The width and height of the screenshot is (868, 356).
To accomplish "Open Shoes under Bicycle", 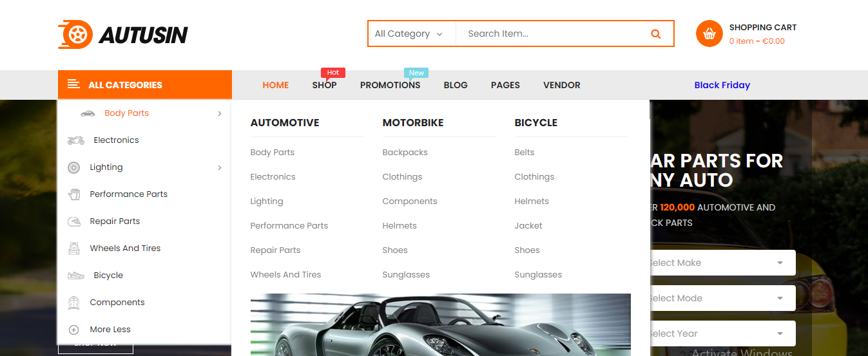I will click(527, 250).
